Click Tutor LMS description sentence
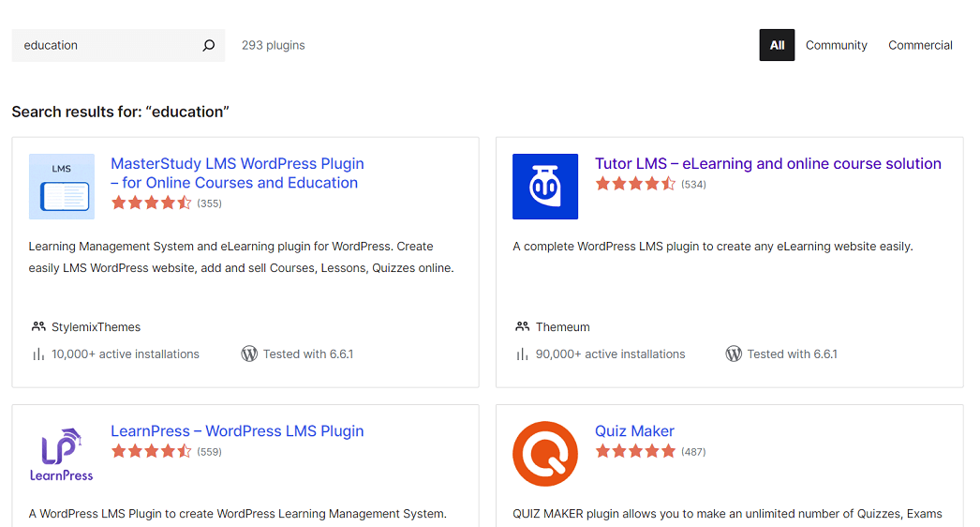Image resolution: width=980 pixels, height=527 pixels. click(x=712, y=247)
